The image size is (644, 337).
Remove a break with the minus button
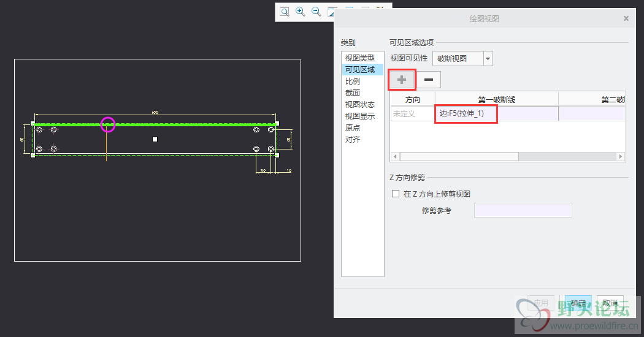[428, 80]
